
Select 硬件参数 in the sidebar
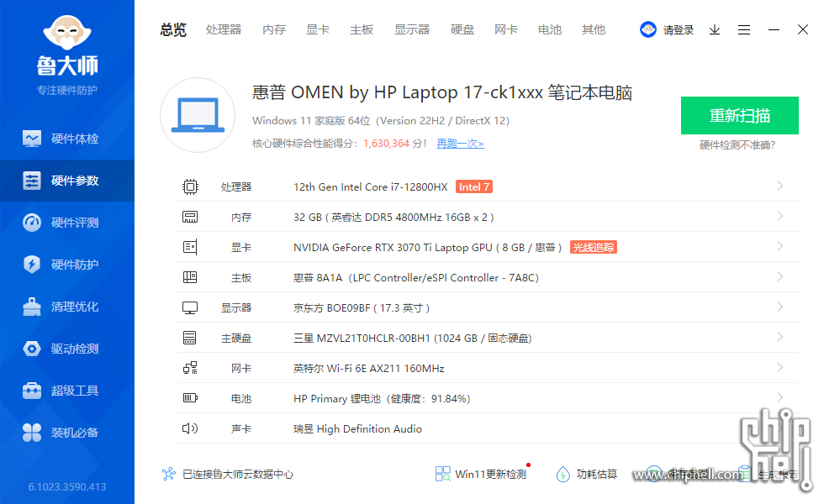67,181
